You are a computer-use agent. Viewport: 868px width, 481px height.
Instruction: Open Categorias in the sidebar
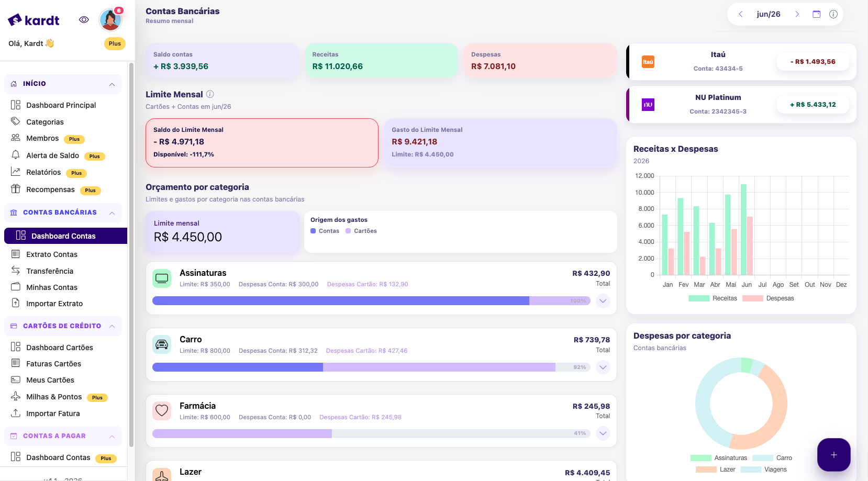(x=45, y=122)
